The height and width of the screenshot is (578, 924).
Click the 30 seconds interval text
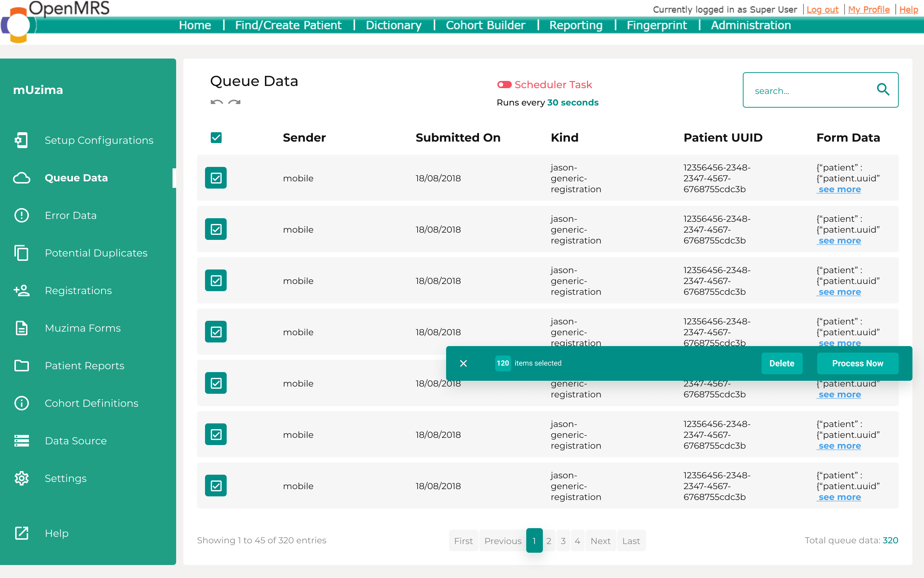coord(573,103)
